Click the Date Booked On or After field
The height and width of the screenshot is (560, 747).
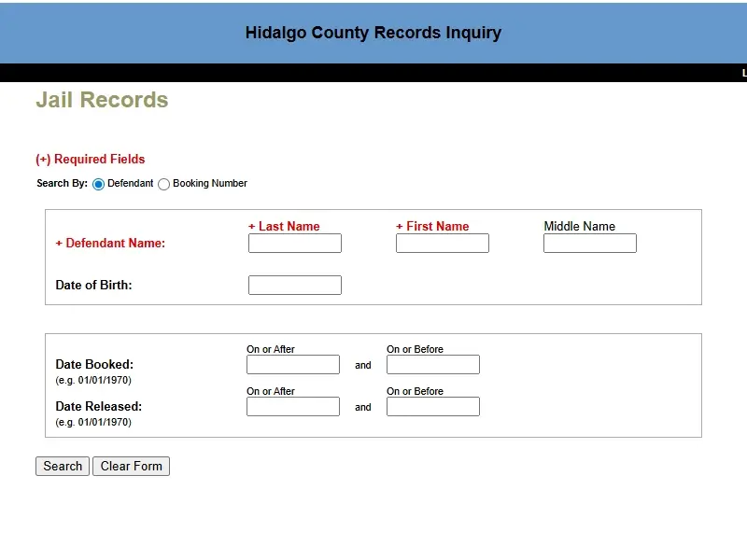[x=292, y=364]
